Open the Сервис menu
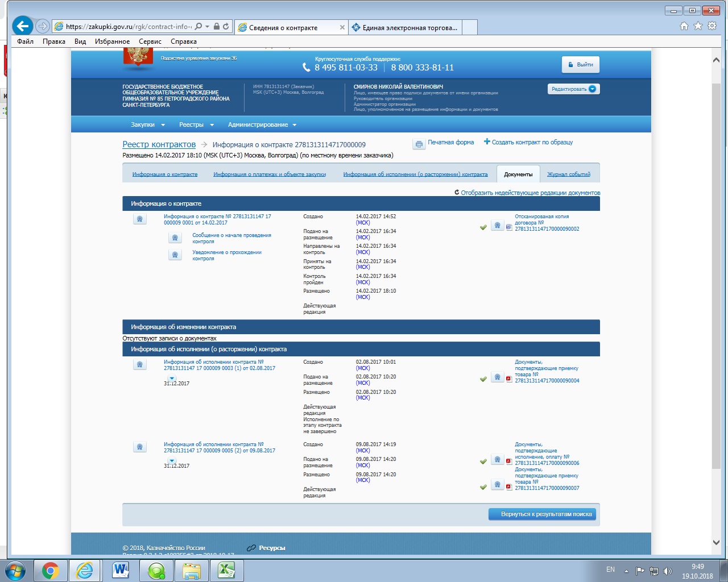This screenshot has height=582, width=728. pyautogui.click(x=150, y=41)
